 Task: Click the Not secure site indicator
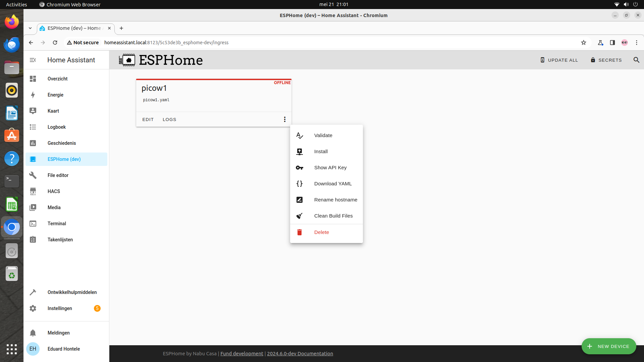tap(83, 43)
